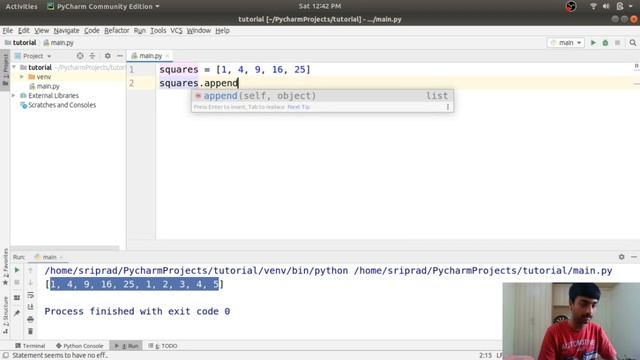
Task: Click the Run panel layout icon
Action: pos(17,298)
